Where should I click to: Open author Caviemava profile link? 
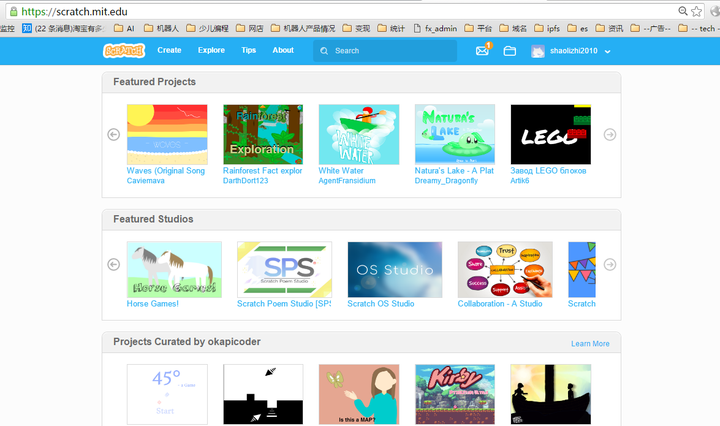pyautogui.click(x=146, y=181)
